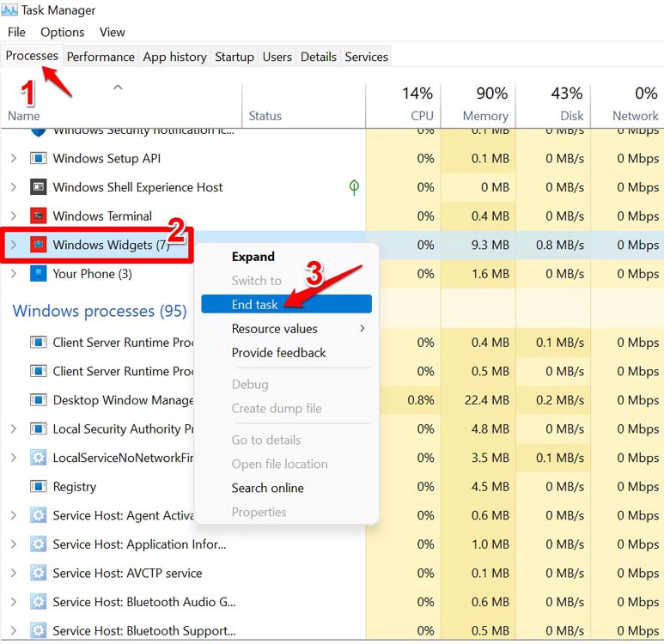Screen dimensions: 664x644
Task: Choose Search online from context menu
Action: 267,488
